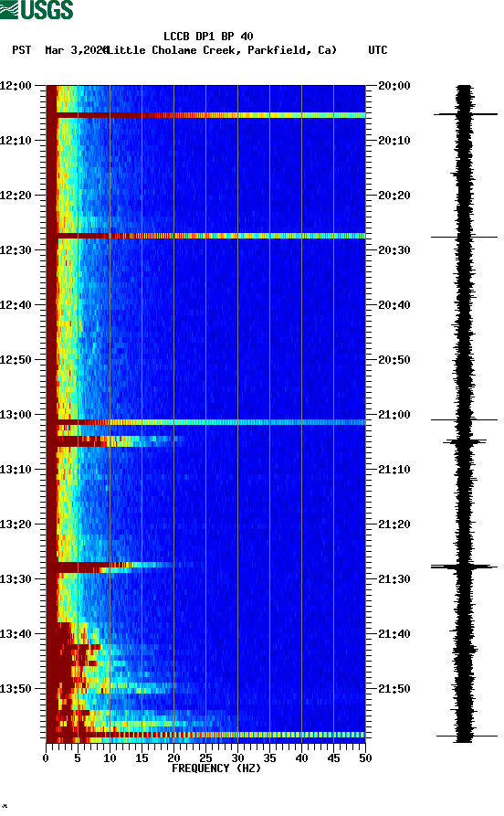Click the 'Mar 3,2020' date label
This screenshot has height=816, width=504.
(x=76, y=50)
